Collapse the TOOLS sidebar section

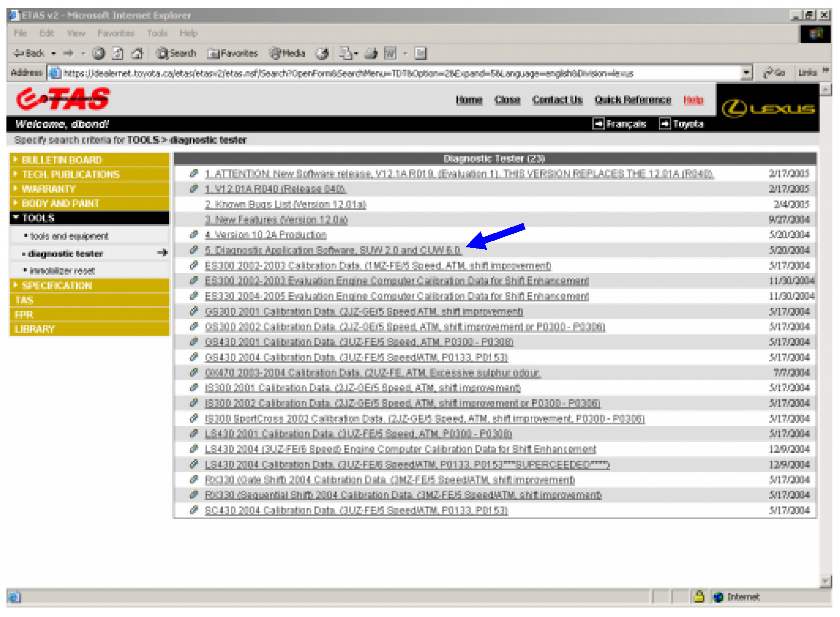click(38, 218)
